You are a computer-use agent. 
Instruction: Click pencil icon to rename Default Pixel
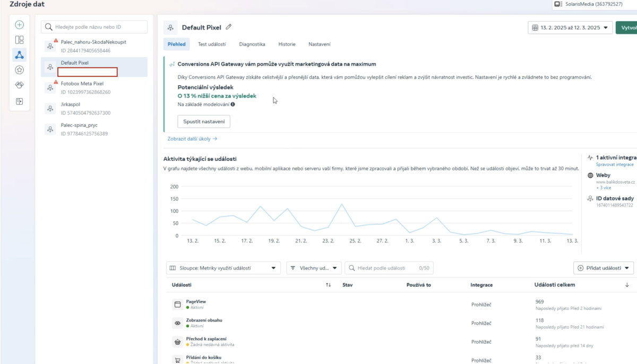[229, 27]
